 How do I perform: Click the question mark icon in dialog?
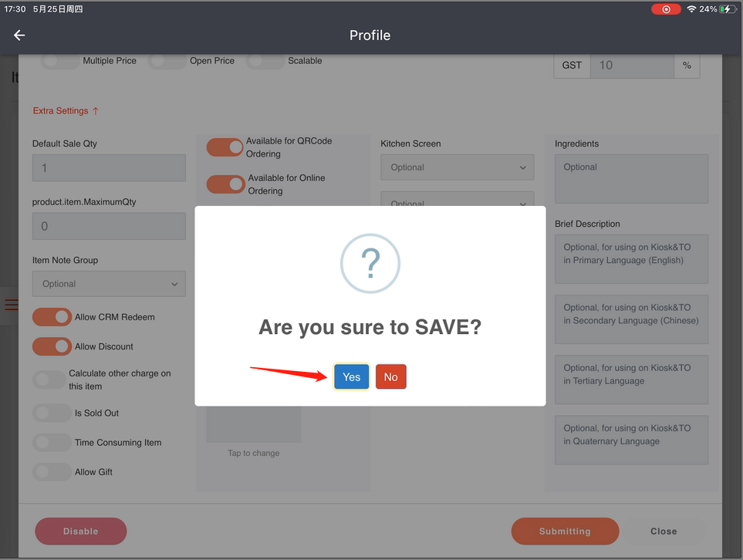pos(370,264)
